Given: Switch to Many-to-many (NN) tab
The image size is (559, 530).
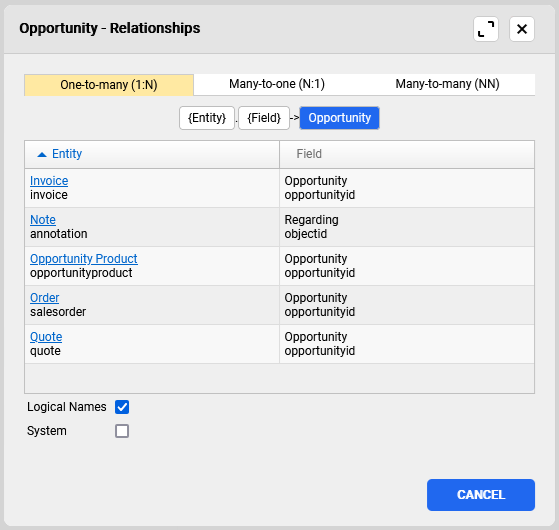Looking at the screenshot, I should coord(447,84).
